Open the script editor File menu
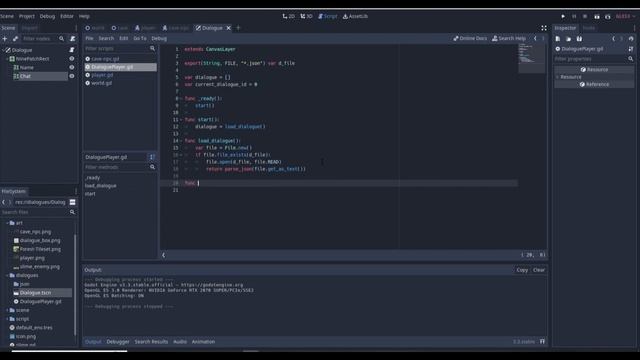 pyautogui.click(x=89, y=38)
